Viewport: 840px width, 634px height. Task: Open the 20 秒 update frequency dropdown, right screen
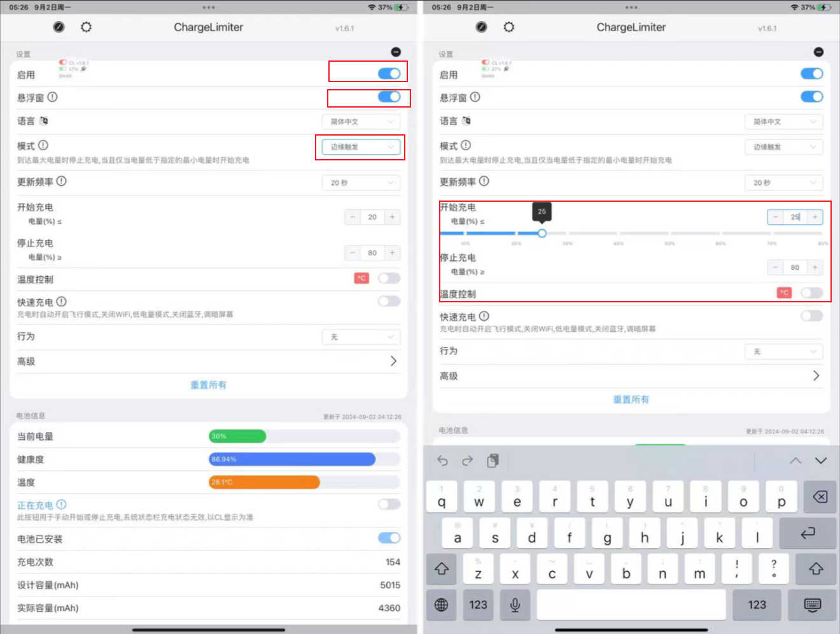tap(783, 183)
